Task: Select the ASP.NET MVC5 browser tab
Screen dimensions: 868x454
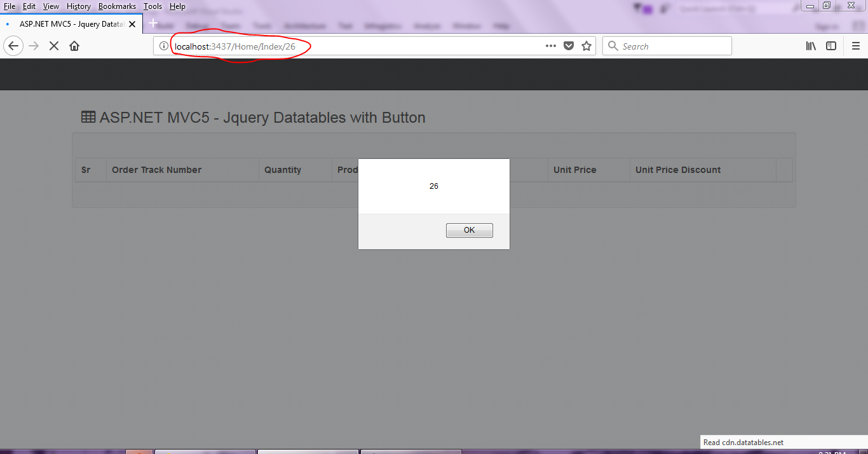Action: tap(71, 24)
